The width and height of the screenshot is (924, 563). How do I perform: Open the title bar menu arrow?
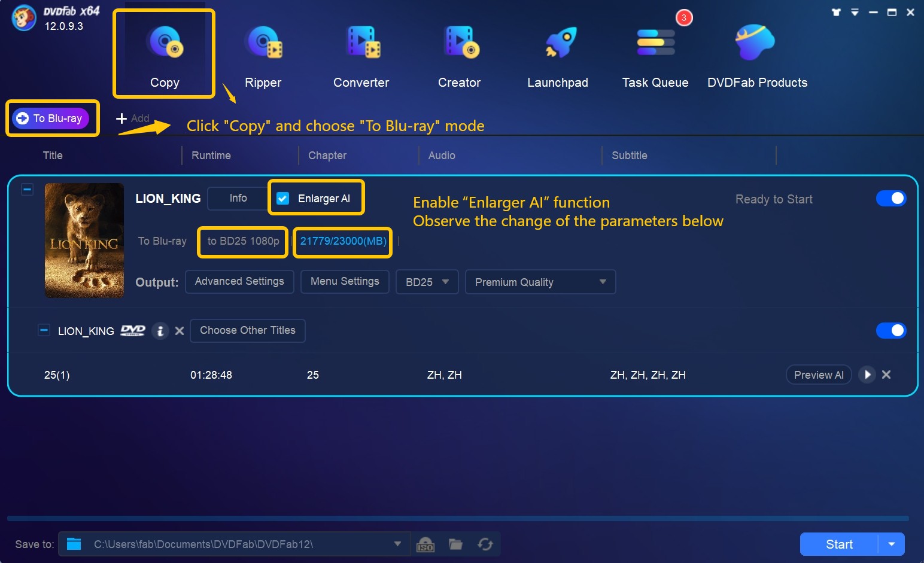pyautogui.click(x=855, y=12)
